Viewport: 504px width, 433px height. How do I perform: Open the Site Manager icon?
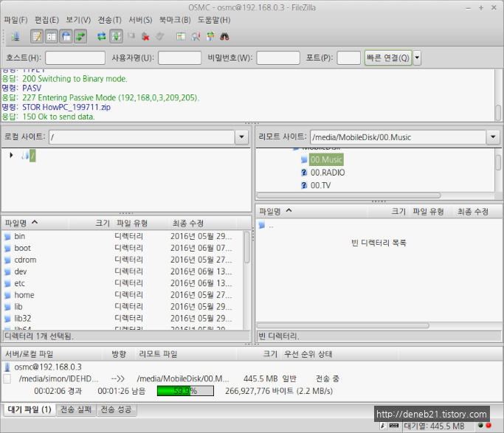coord(15,36)
